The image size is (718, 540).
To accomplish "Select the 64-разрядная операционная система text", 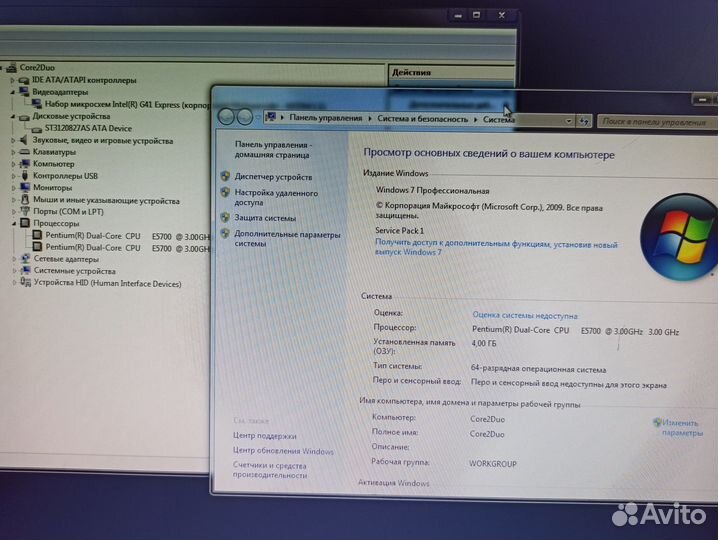I will 538,369.
